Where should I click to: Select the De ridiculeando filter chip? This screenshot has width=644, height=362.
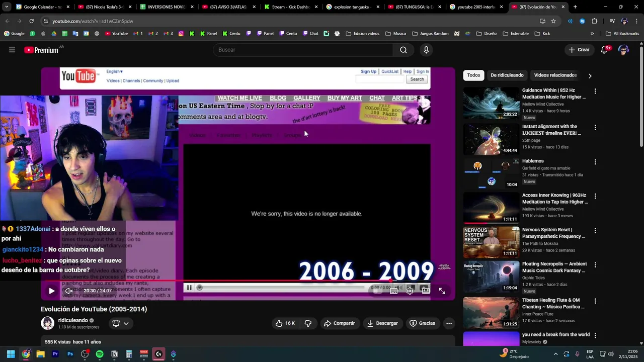pos(507,75)
